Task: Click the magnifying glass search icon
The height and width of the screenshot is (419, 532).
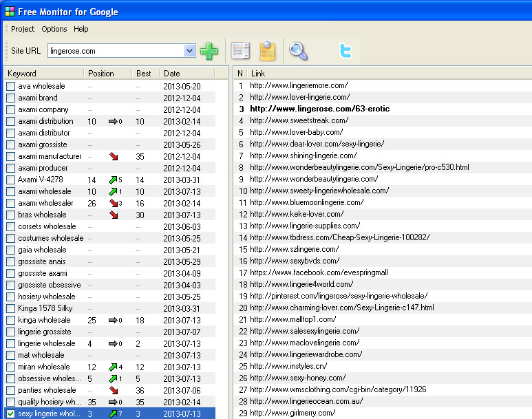Action: [298, 51]
